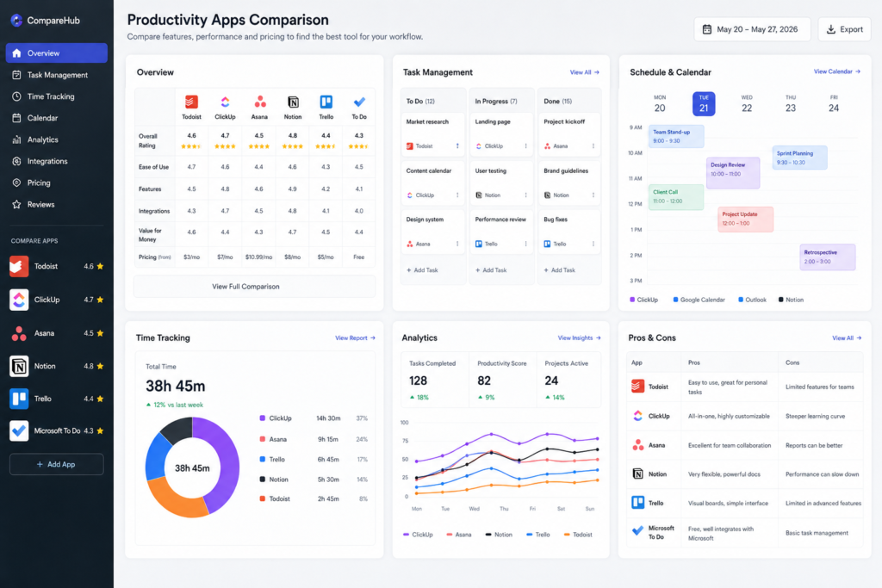Click View All link in Task Management
The image size is (882, 588).
tap(585, 72)
